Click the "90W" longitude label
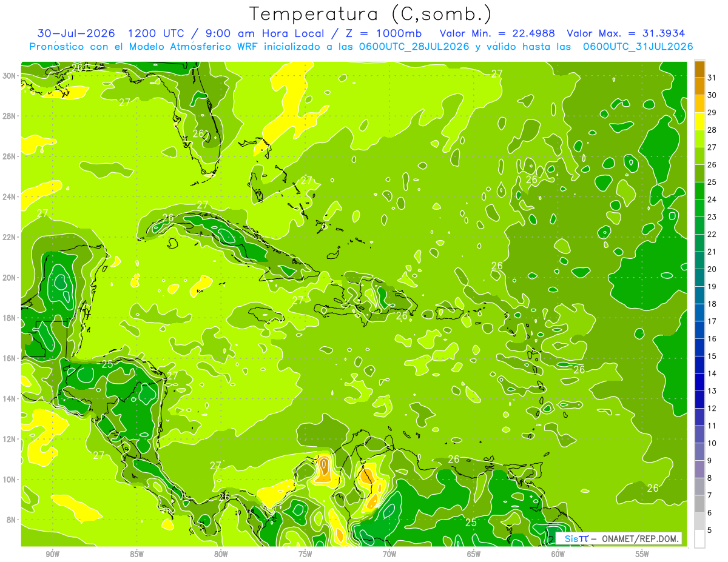This screenshot has height=562, width=728. coord(52,554)
